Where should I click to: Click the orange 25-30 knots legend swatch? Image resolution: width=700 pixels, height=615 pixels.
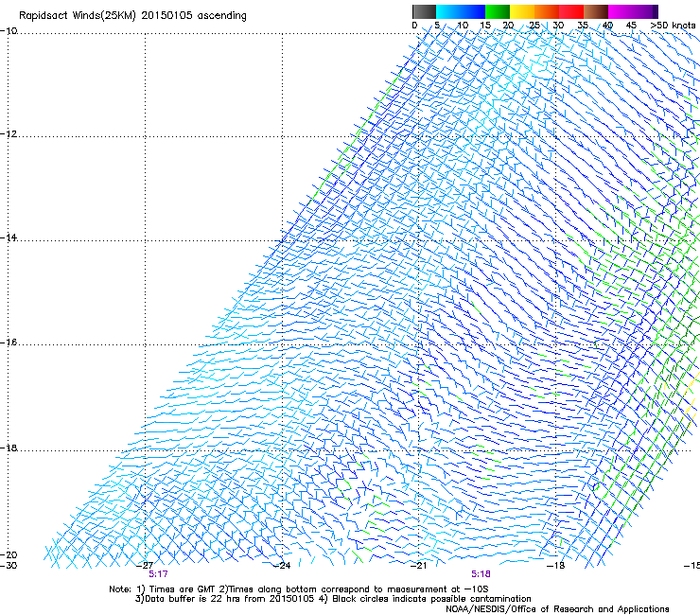(547, 11)
